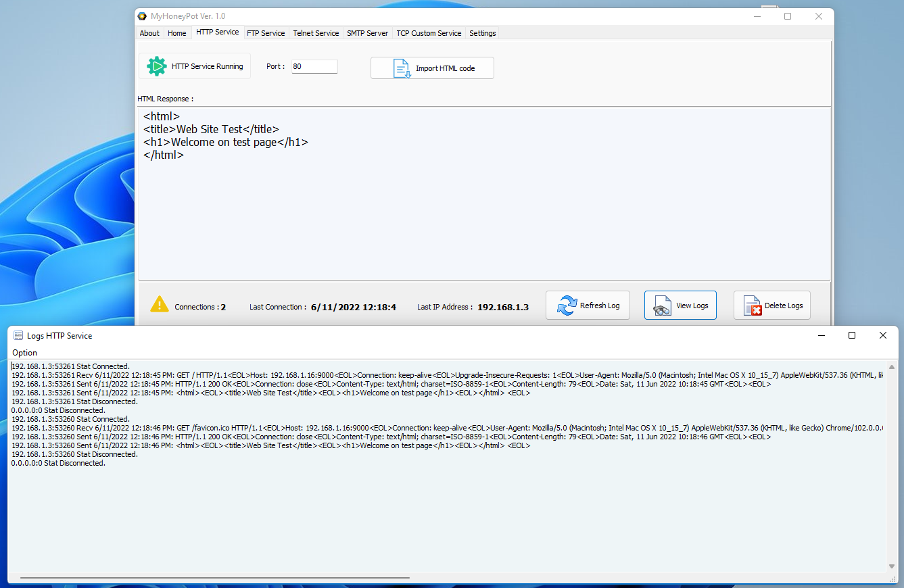Toggle the HTTP Service Running button
Image resolution: width=904 pixels, height=588 pixels.
195,66
